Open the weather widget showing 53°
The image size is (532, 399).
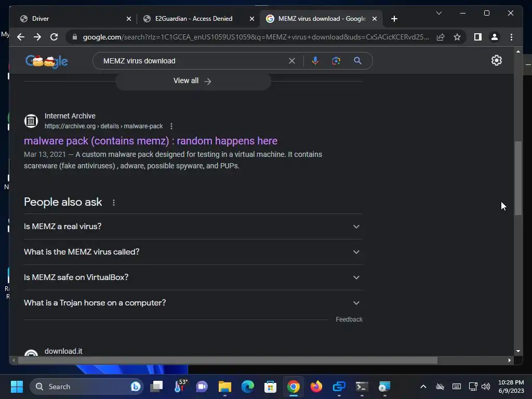coord(180,386)
